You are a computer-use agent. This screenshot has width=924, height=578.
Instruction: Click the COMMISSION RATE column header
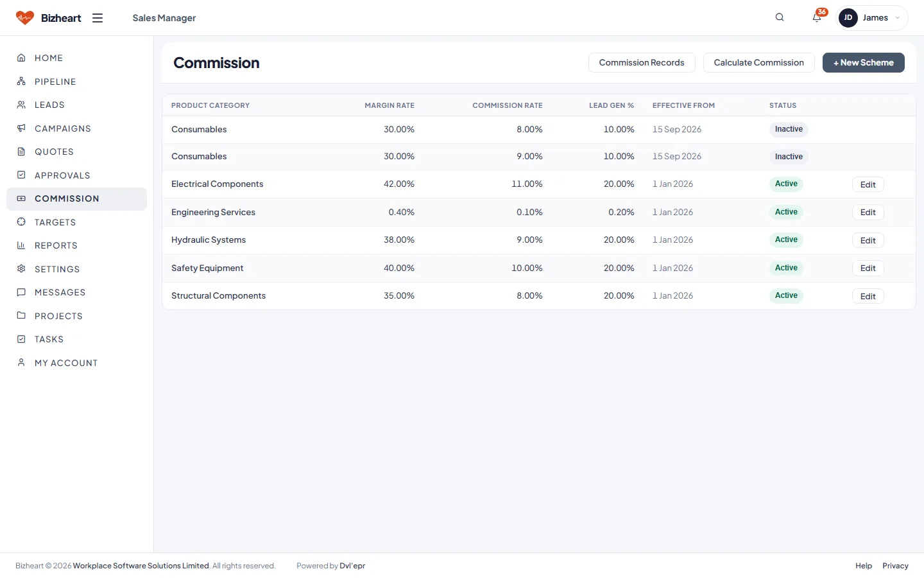(x=508, y=105)
